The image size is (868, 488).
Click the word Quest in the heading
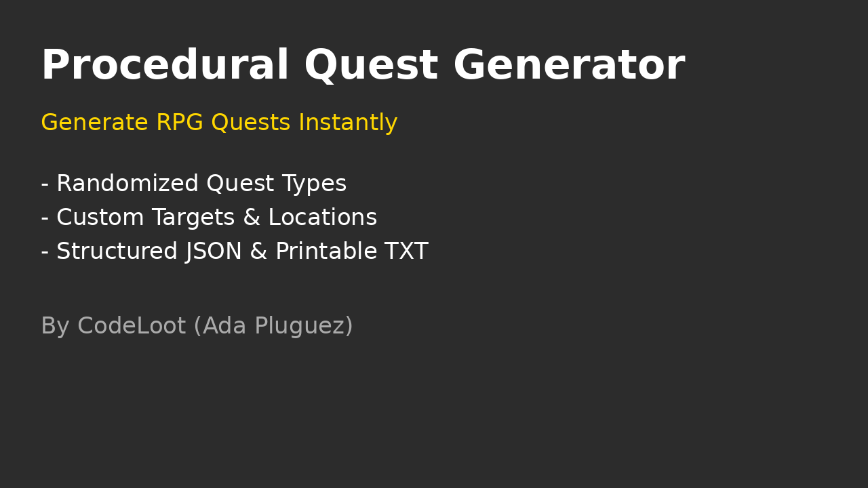(x=371, y=66)
